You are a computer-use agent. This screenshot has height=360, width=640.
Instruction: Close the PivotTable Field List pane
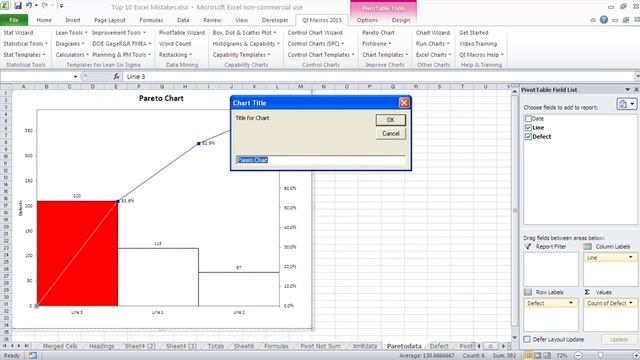point(636,90)
